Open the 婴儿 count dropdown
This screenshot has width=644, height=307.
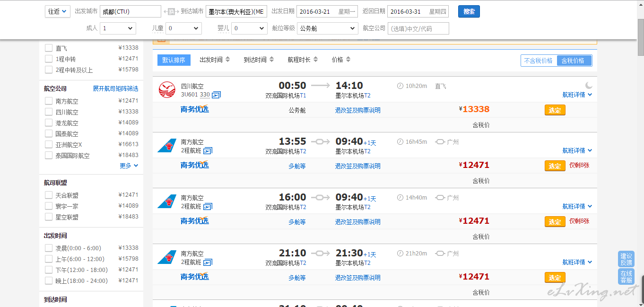(249, 28)
